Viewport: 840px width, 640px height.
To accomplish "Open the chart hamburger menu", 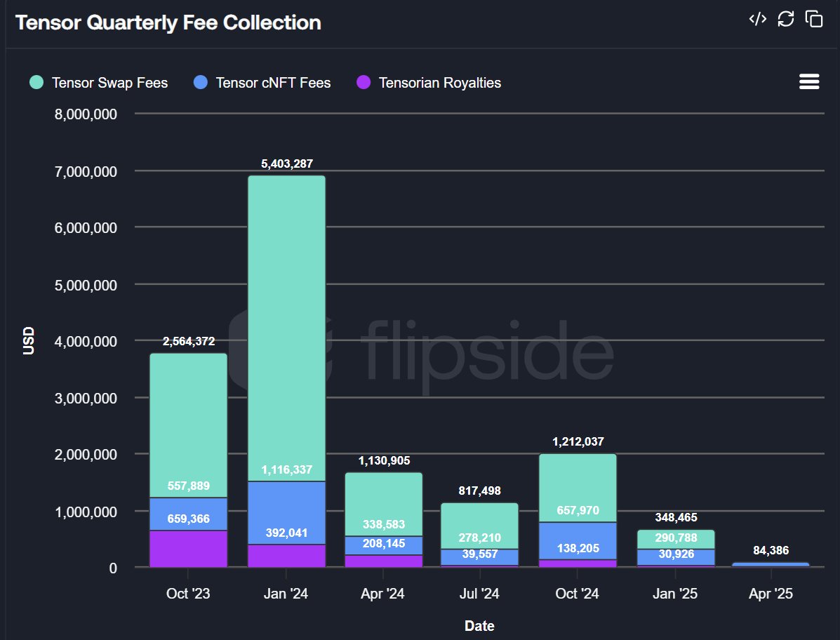I will pyautogui.click(x=809, y=81).
